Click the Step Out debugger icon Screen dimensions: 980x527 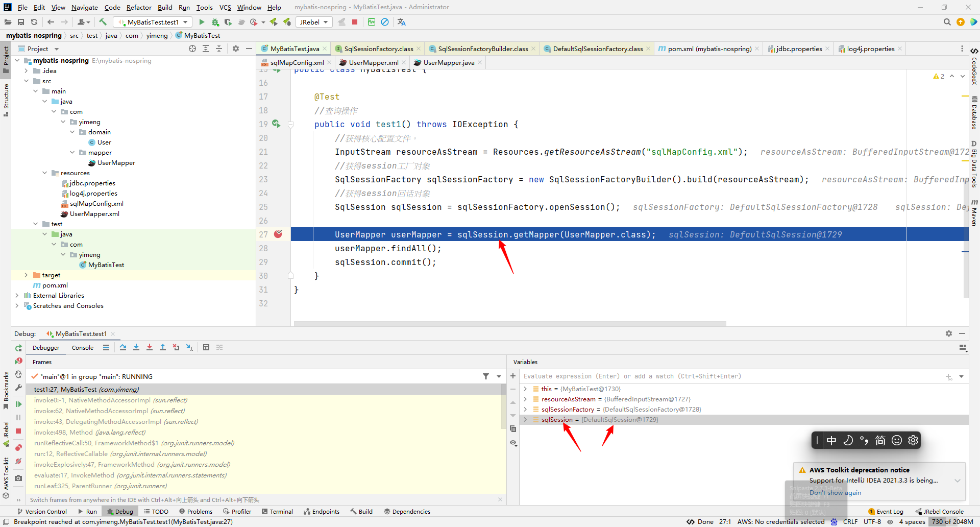tap(163, 347)
